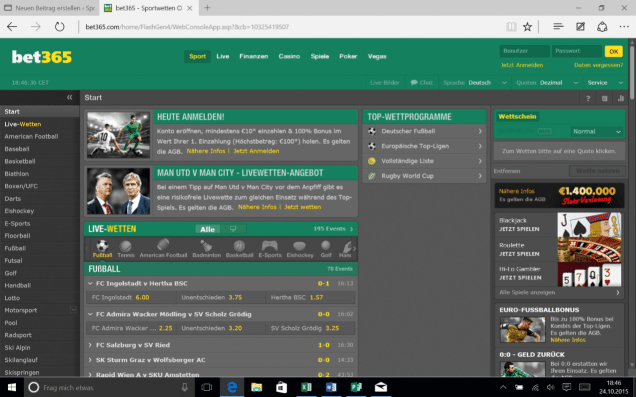
Task: Open Word from the taskbar
Action: coord(331,387)
